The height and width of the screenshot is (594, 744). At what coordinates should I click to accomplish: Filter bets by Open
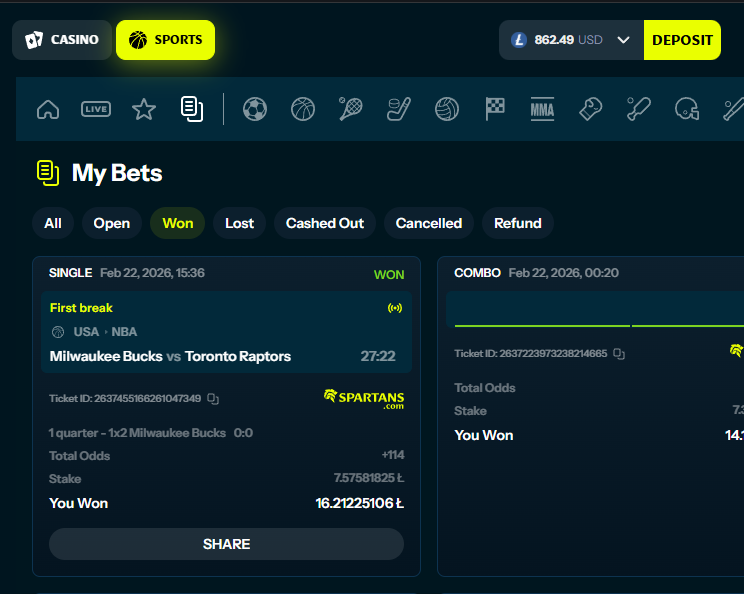(x=112, y=223)
